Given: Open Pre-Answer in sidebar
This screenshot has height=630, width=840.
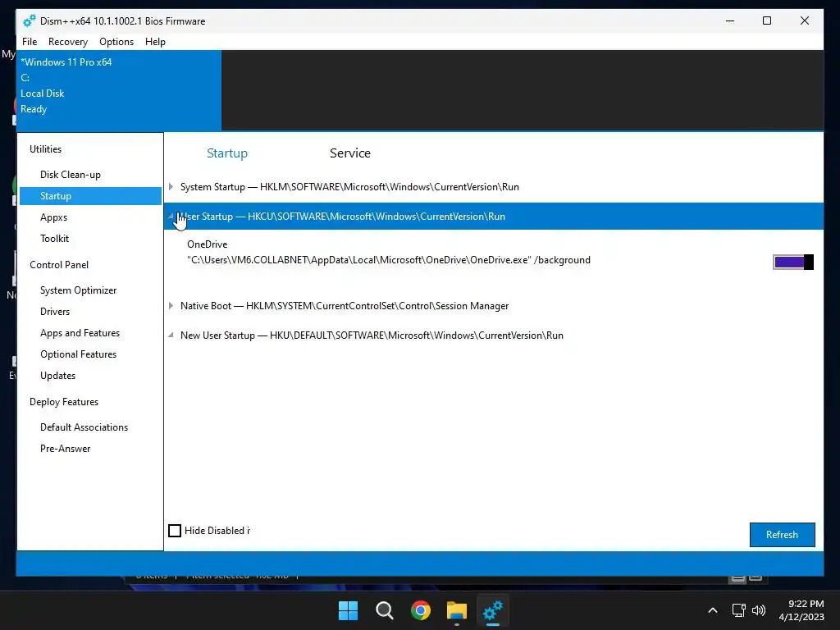Looking at the screenshot, I should (x=66, y=449).
